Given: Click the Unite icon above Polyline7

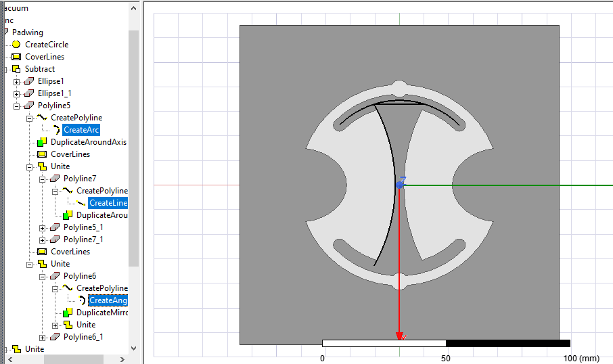Looking at the screenshot, I should point(42,166).
